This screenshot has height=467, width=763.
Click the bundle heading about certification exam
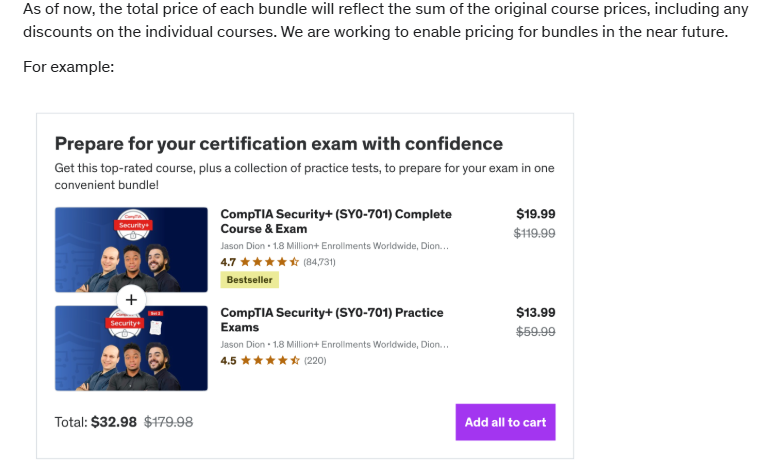pos(278,143)
